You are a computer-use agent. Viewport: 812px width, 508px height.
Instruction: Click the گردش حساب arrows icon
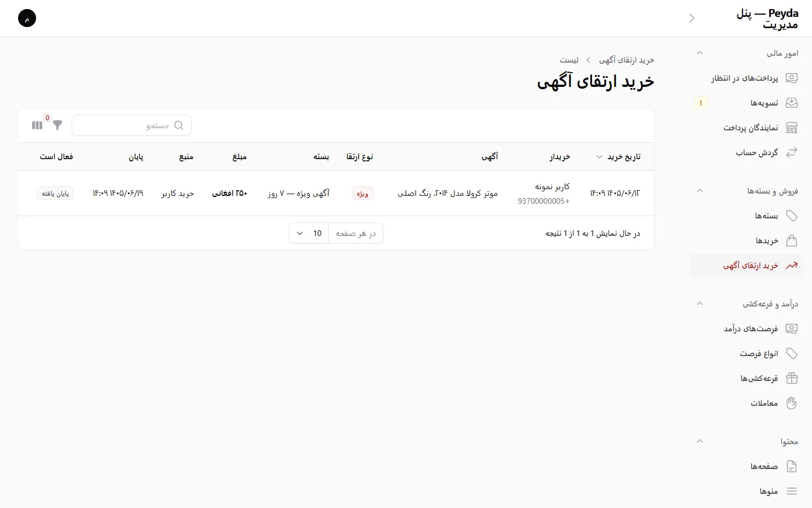tap(792, 152)
